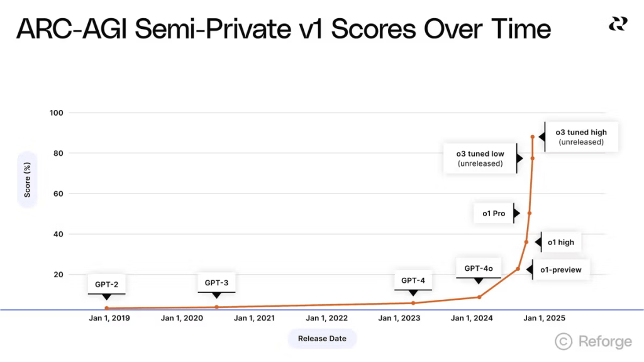Click the arrow marker beside o1 Pro
The height and width of the screenshot is (362, 644).
(x=516, y=214)
